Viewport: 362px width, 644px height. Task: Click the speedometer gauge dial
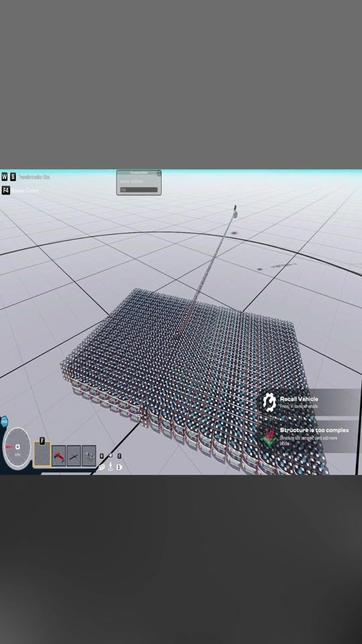tap(17, 447)
